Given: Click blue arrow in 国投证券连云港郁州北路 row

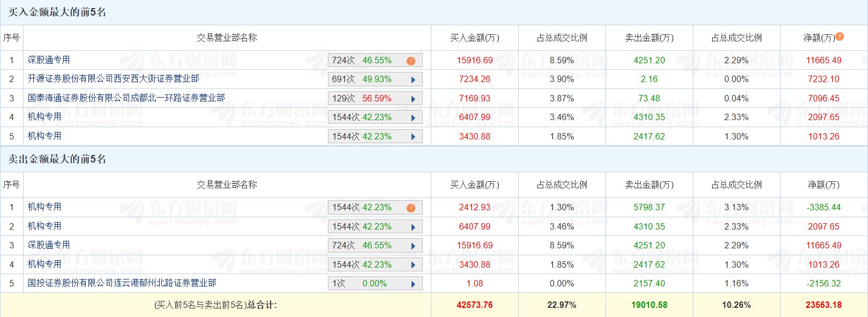Looking at the screenshot, I should click(413, 284).
